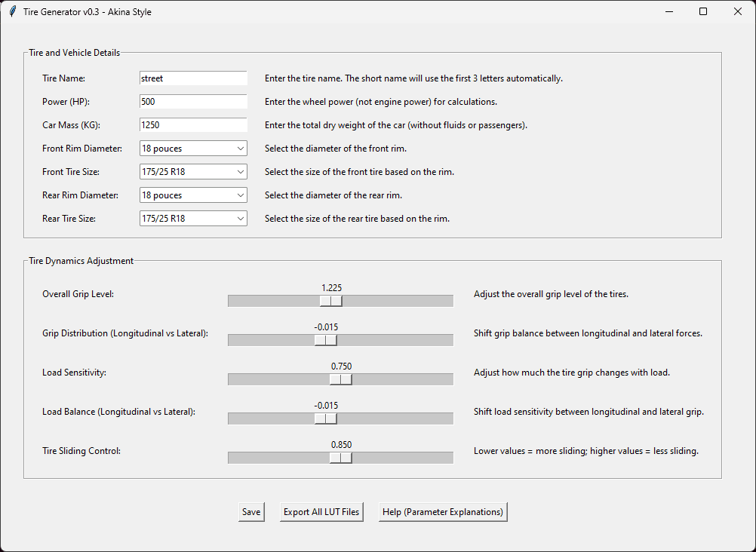
Task: Open the Rear Rim Diameter dropdown
Action: tap(193, 195)
